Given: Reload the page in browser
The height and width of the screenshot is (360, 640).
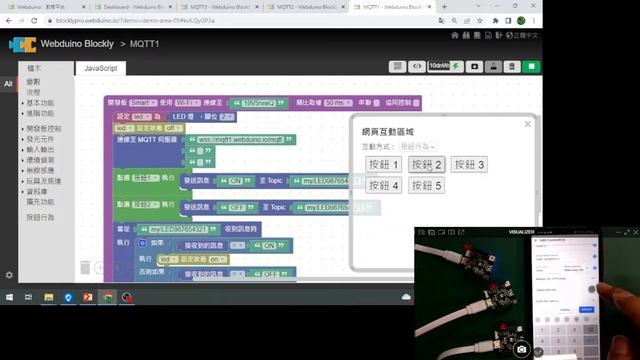Looking at the screenshot, I should pos(34,20).
